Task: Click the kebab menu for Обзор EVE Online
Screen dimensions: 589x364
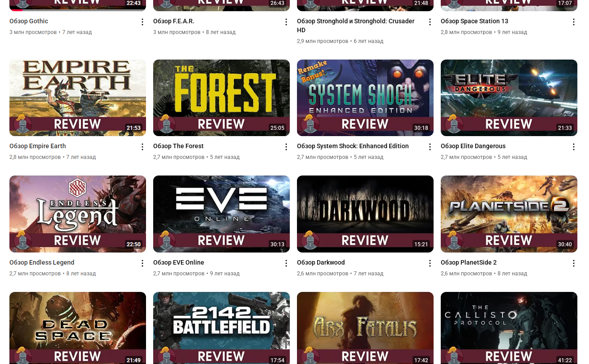Action: [x=286, y=263]
